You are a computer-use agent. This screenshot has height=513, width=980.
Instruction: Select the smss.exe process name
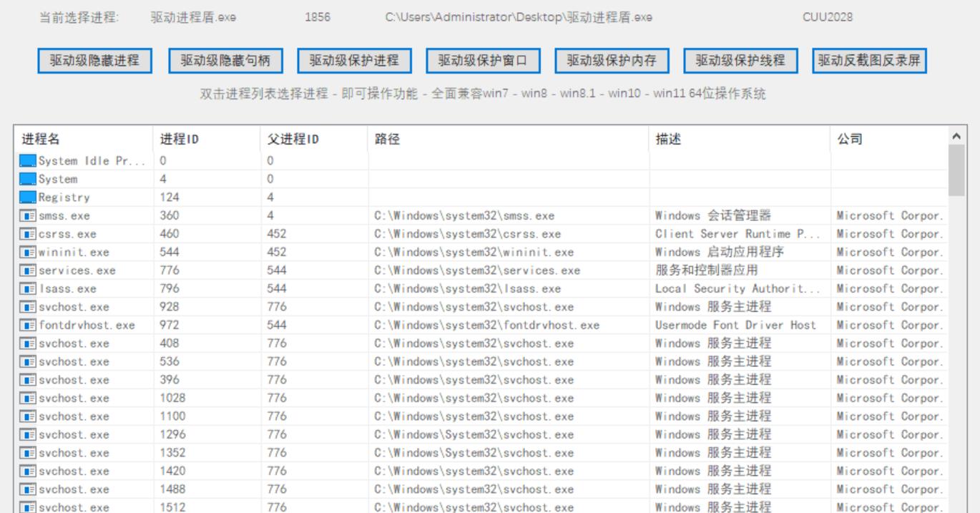[x=64, y=215]
